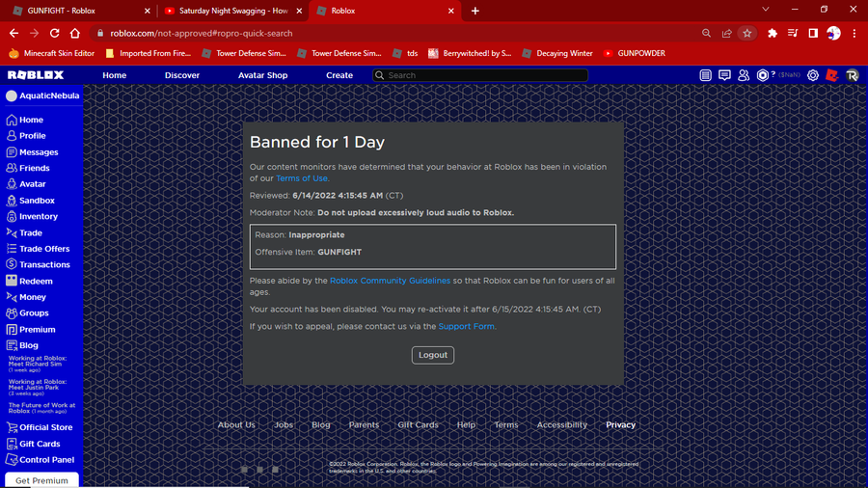Image resolution: width=868 pixels, height=488 pixels.
Task: Open the Privacy footer link
Action: (x=620, y=425)
